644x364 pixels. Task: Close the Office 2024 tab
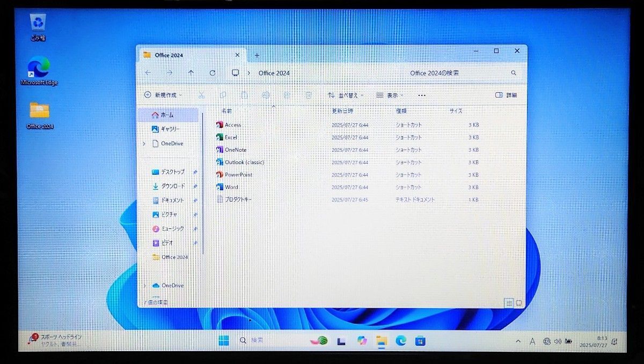pos(238,55)
